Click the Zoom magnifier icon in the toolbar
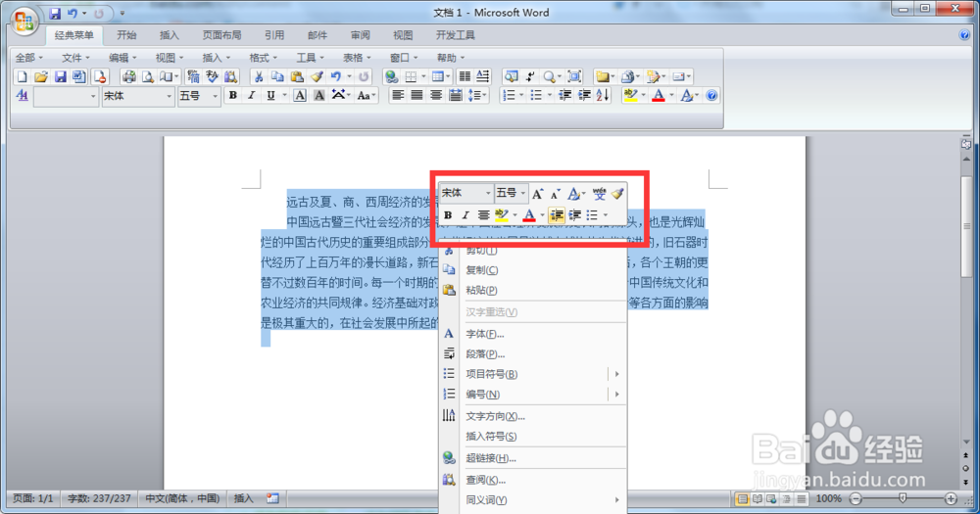The image size is (980, 514). click(x=549, y=76)
